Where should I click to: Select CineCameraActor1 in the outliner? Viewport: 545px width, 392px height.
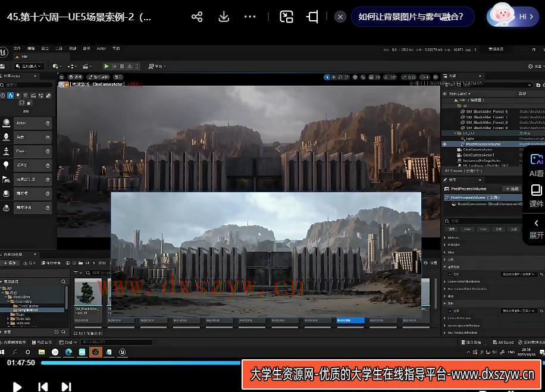click(x=478, y=155)
